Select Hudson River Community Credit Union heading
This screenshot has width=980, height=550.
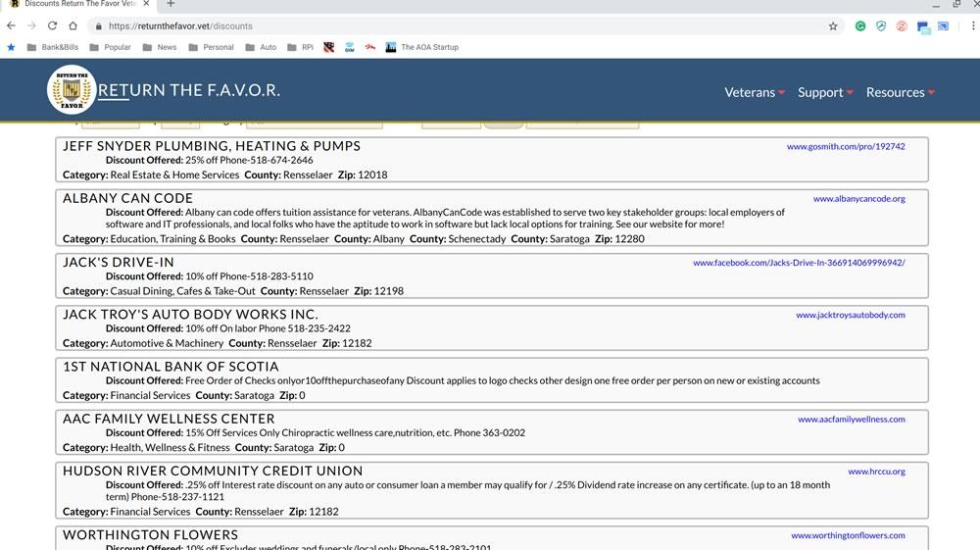tap(213, 472)
